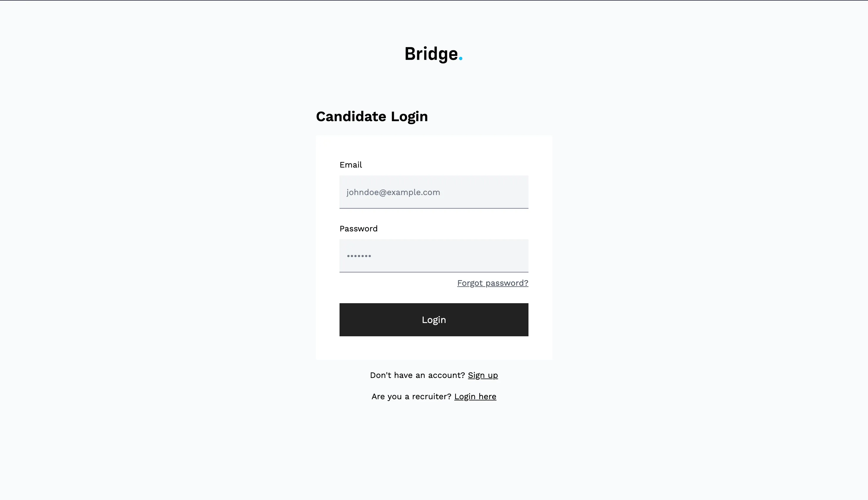Viewport: 868px width, 500px height.
Task: Click the dark bar along page top
Action: pyautogui.click(x=434, y=0)
